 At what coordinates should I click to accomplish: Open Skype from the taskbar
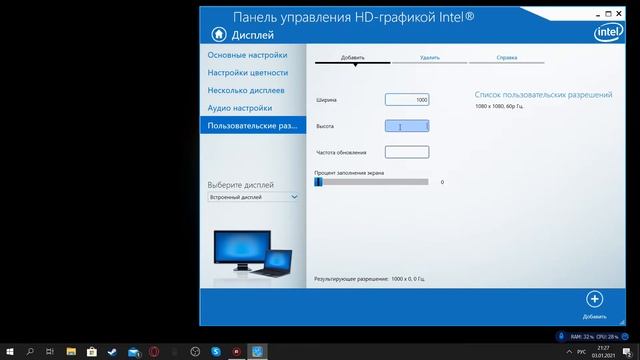[216, 351]
